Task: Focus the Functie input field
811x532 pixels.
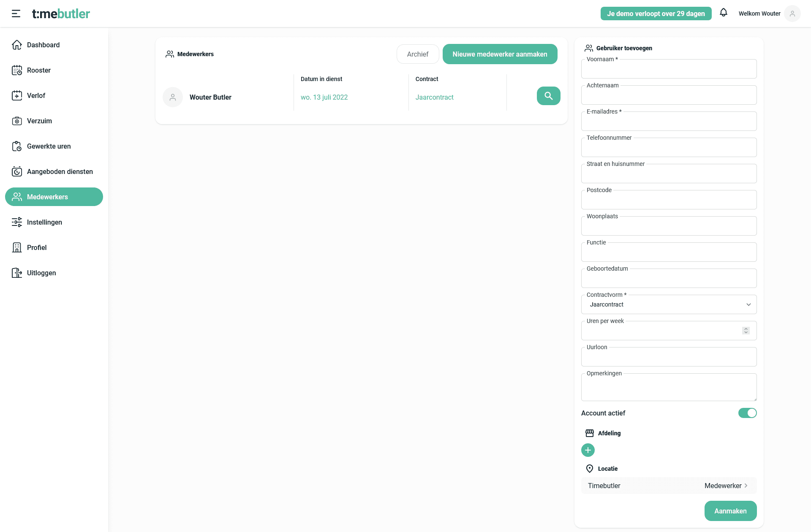Action: pyautogui.click(x=669, y=252)
